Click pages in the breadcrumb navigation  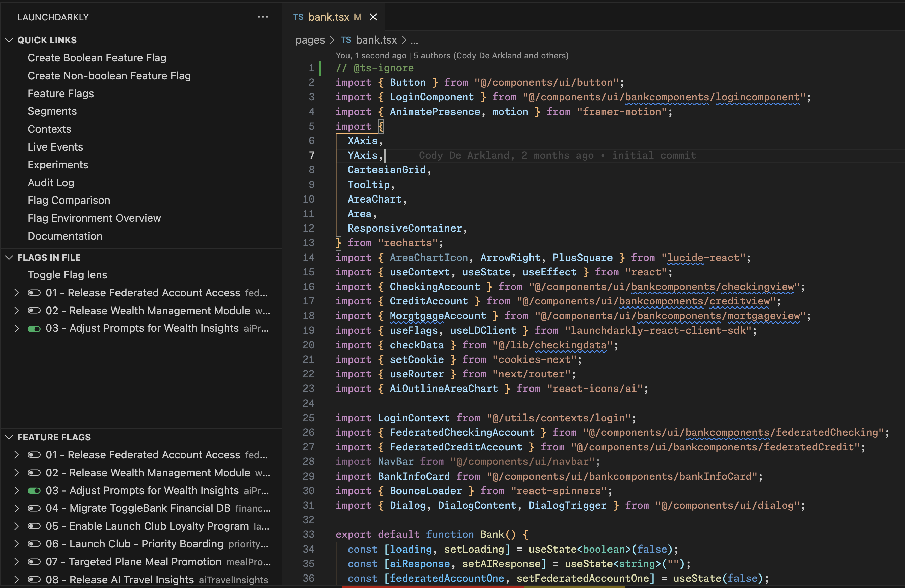tap(310, 40)
